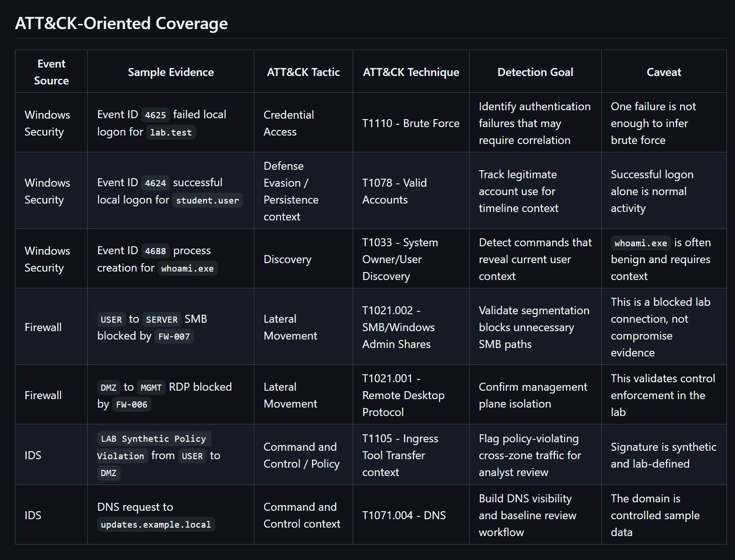Click USER code in IDS policy row

click(x=192, y=456)
